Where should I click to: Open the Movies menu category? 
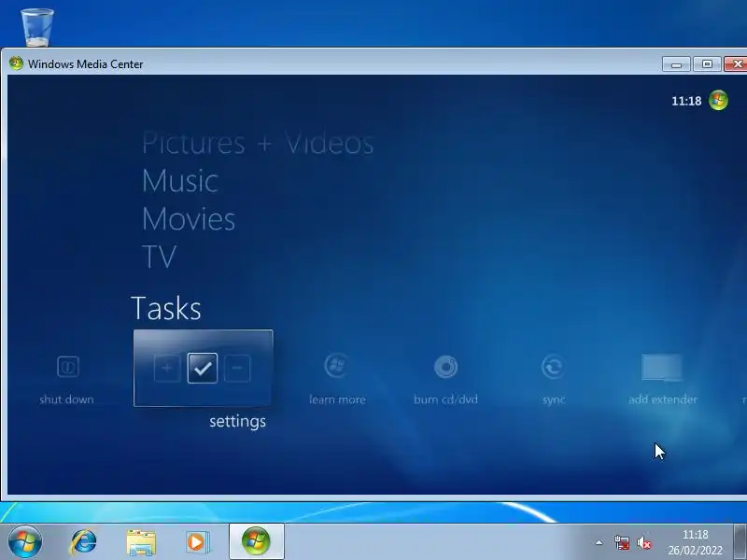(x=189, y=219)
